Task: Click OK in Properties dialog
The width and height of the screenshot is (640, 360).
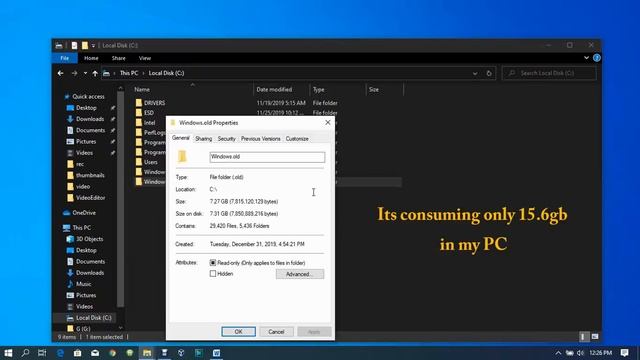Action: [x=239, y=332]
